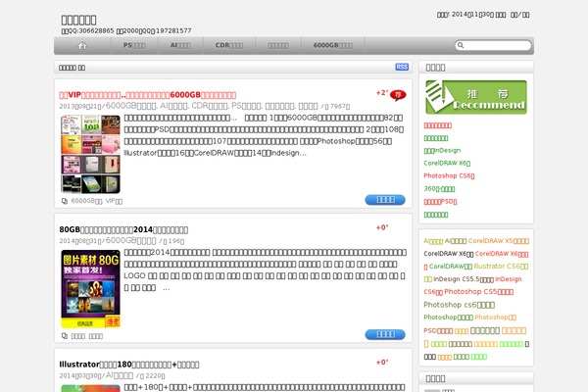
Task: Open the Photoshop CS6 recommended link
Action: point(449,175)
